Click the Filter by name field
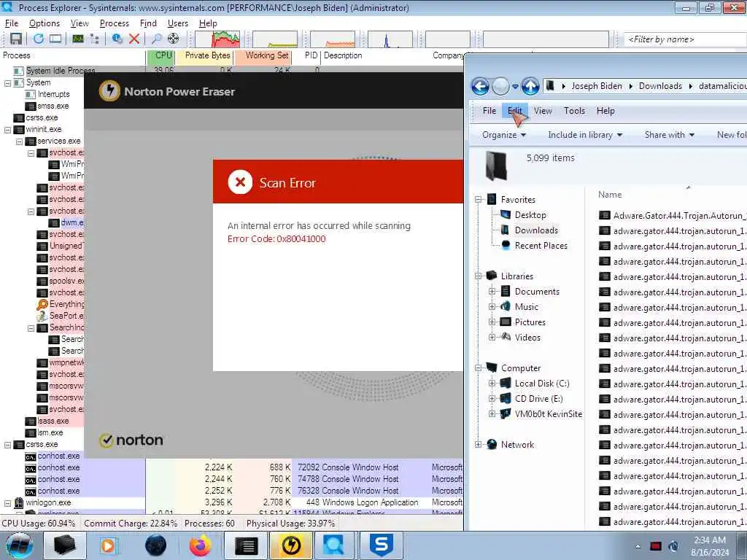 pyautogui.click(x=685, y=39)
